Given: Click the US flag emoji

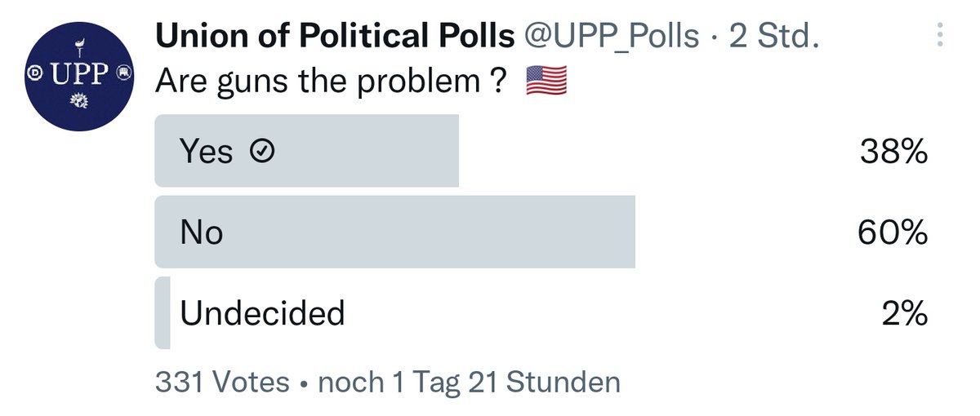Looking at the screenshot, I should (546, 81).
